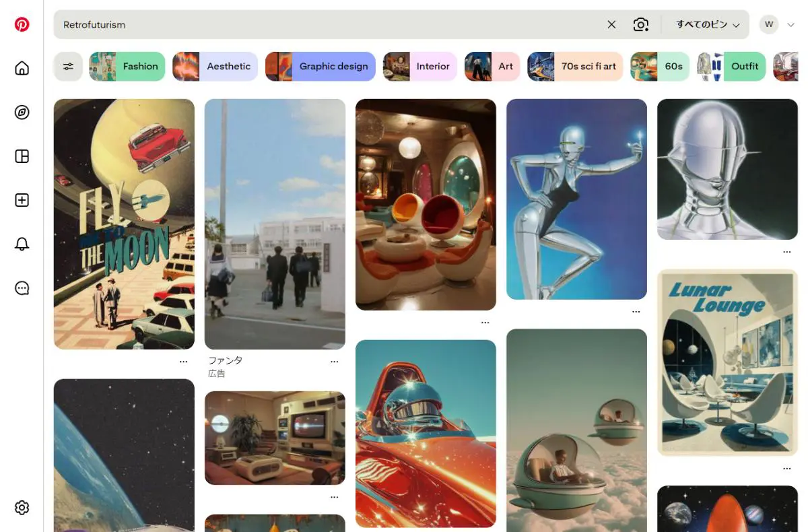Open the Earth from space pin
This screenshot has width=808, height=532.
click(x=124, y=455)
